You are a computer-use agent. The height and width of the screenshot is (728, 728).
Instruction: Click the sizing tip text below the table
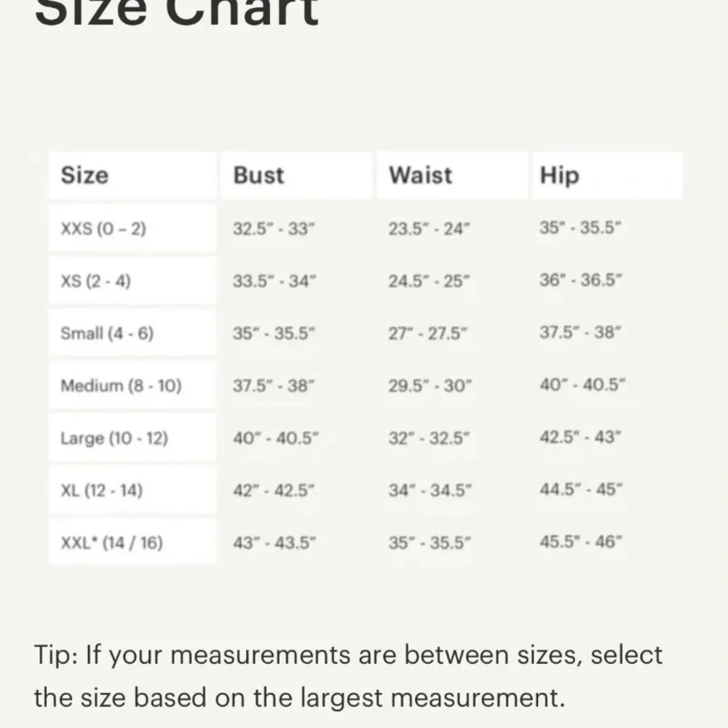tap(348, 676)
